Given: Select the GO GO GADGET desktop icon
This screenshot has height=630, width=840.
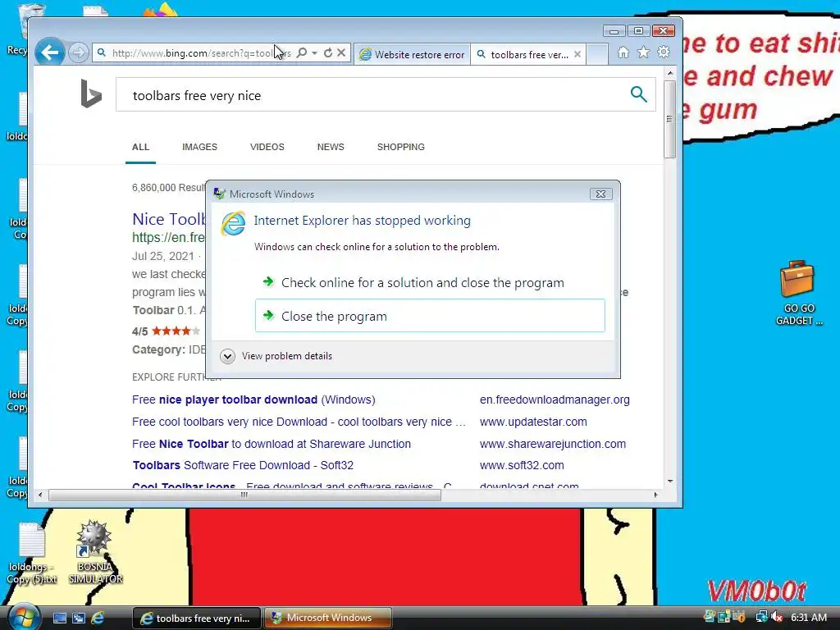Looking at the screenshot, I should (798, 293).
